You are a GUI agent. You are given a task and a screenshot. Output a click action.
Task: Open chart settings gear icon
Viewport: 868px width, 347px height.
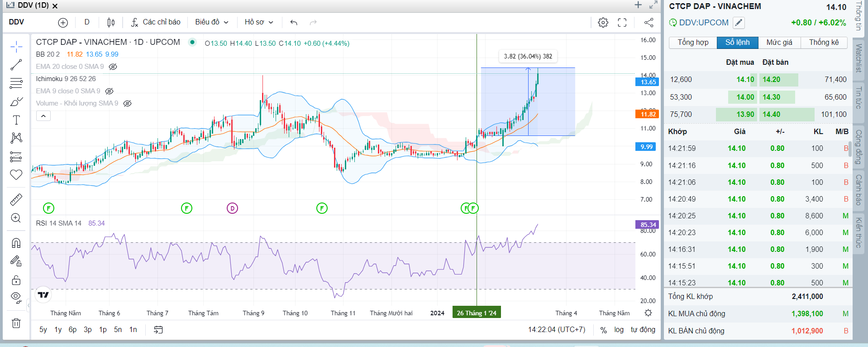(603, 22)
